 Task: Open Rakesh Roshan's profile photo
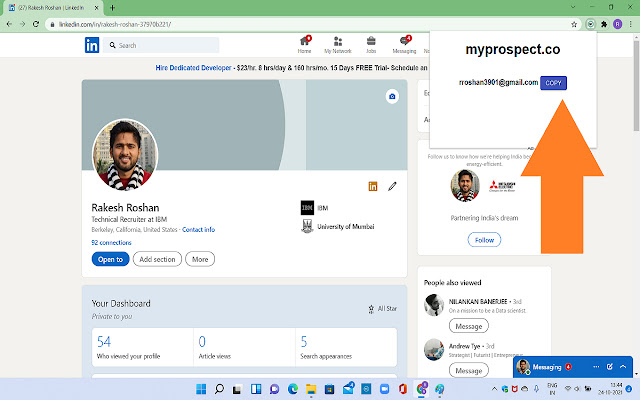[125, 152]
